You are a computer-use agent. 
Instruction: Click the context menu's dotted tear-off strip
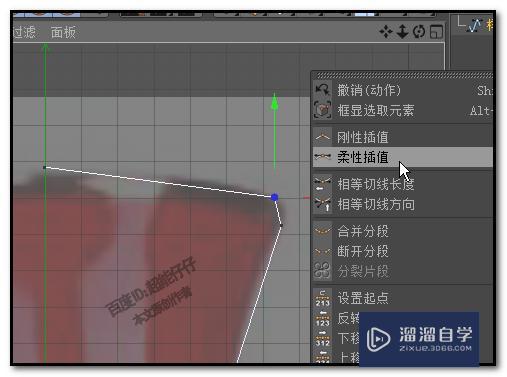[x=404, y=75]
